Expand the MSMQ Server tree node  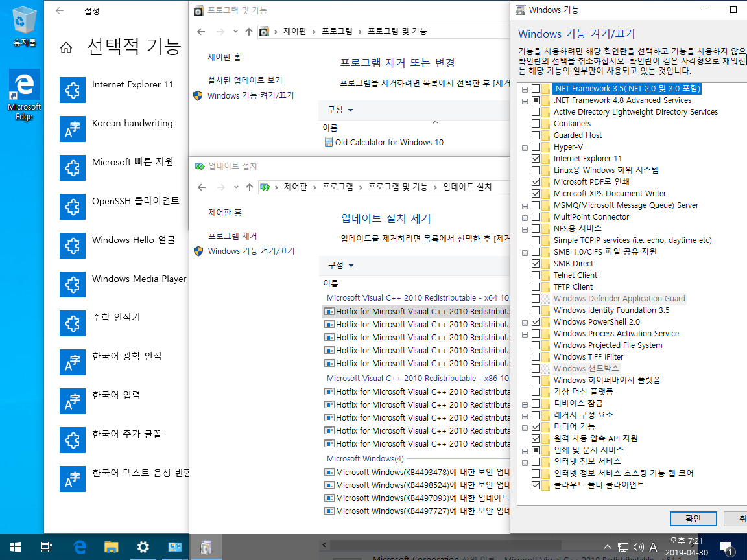click(x=525, y=206)
